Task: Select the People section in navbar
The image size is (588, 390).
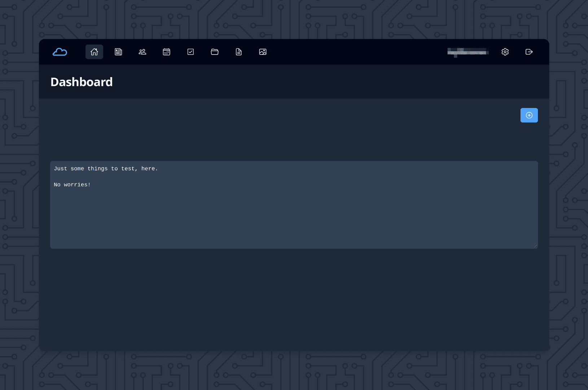Action: coord(142,52)
